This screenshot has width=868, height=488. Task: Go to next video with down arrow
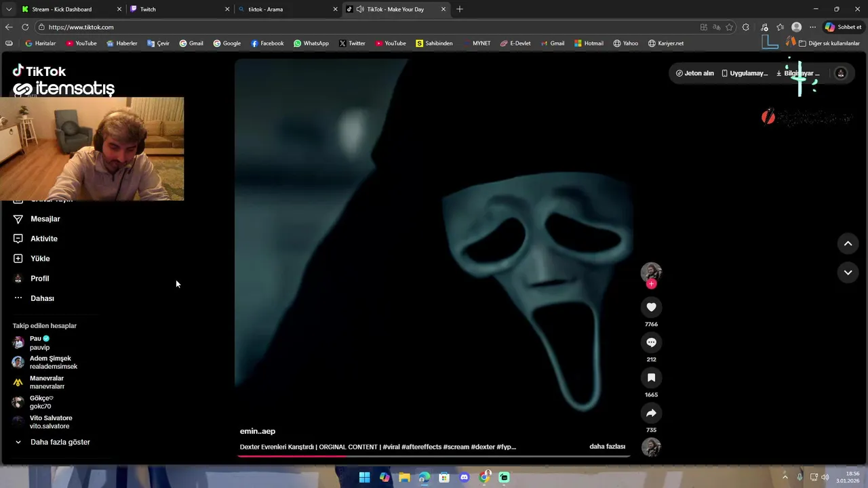click(x=848, y=272)
